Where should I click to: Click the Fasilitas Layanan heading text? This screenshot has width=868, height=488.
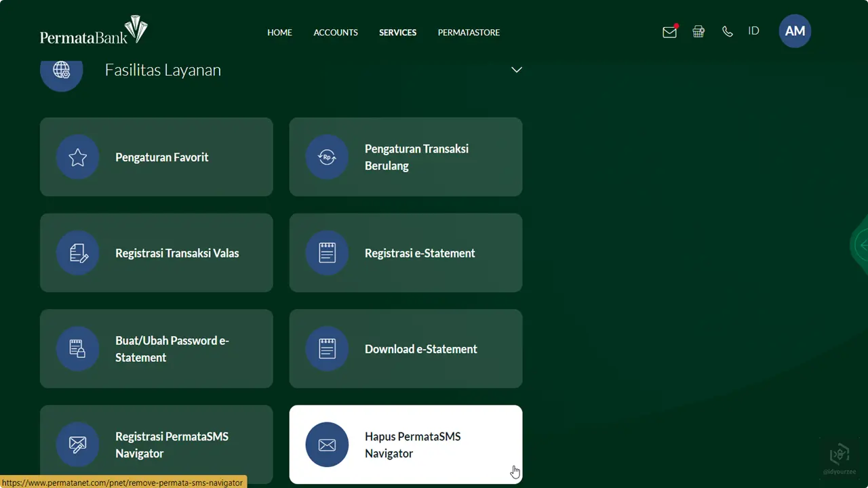(163, 70)
